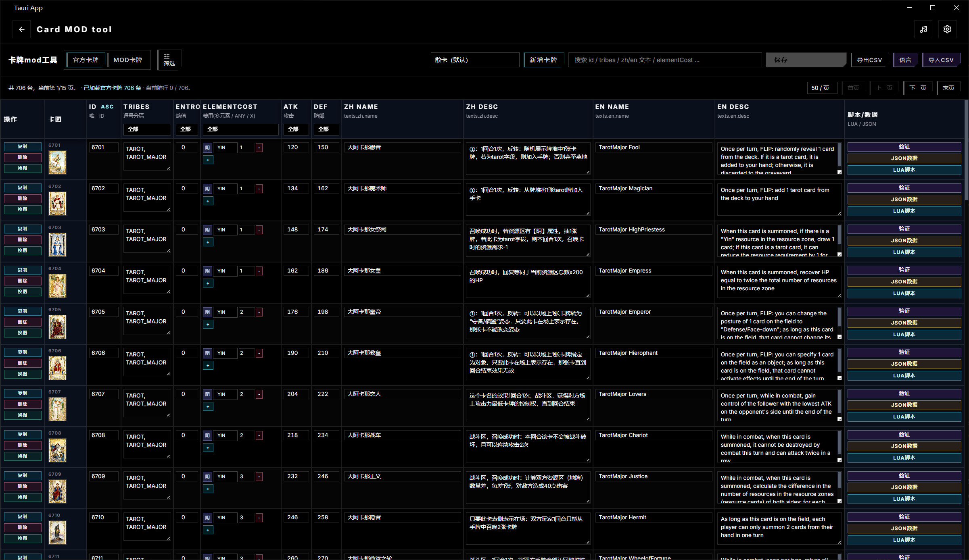
Task: Click 换图 for card 6705
Action: point(23,333)
